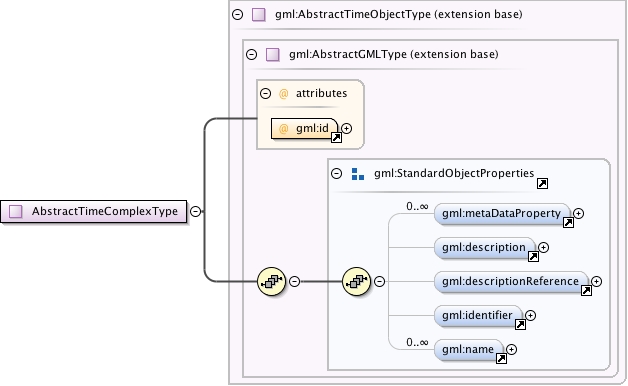
Task: Follow the reference arrow on gml:StandardObjectProperties header
Action: pyautogui.click(x=542, y=183)
